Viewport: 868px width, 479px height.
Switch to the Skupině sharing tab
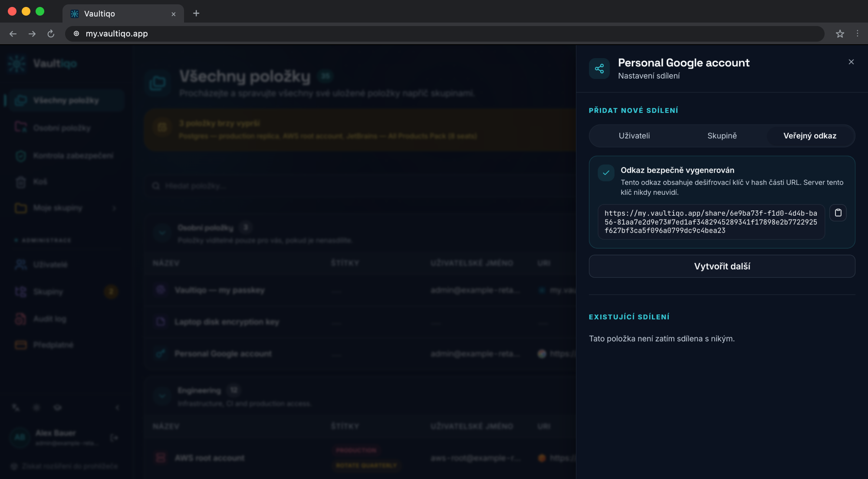722,136
